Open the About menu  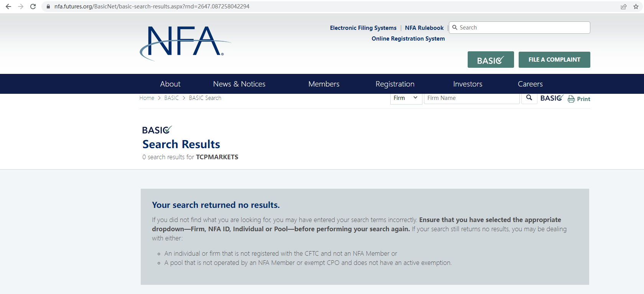(x=170, y=84)
